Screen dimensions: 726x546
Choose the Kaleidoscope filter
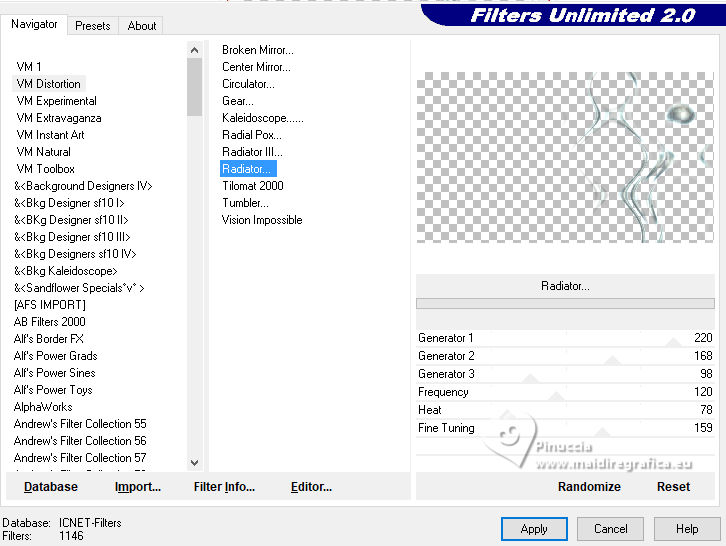coord(263,118)
